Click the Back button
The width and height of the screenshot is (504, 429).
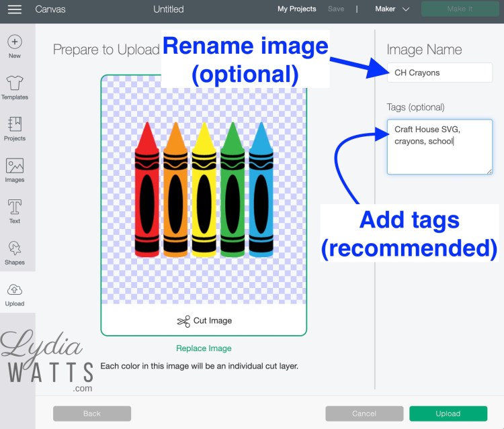pyautogui.click(x=92, y=414)
